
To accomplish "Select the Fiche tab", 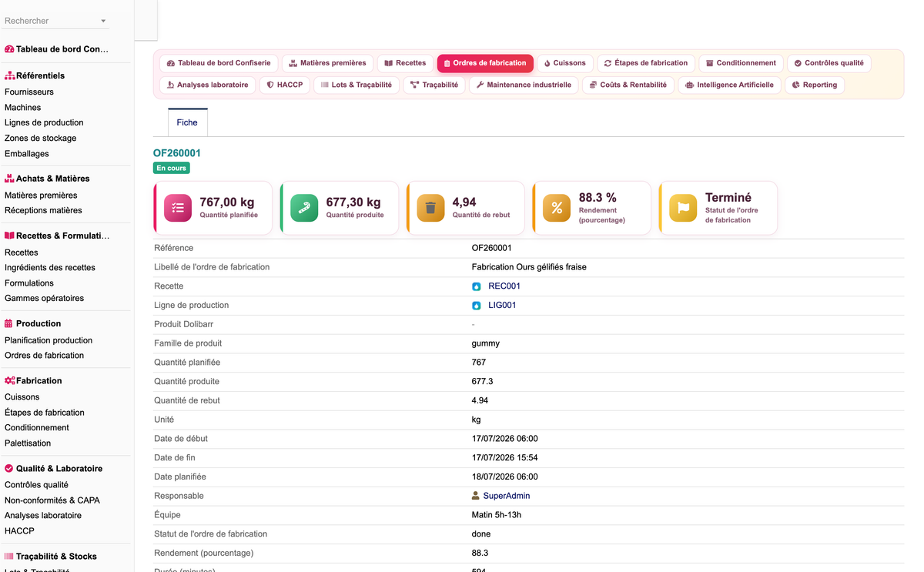I will pyautogui.click(x=187, y=122).
